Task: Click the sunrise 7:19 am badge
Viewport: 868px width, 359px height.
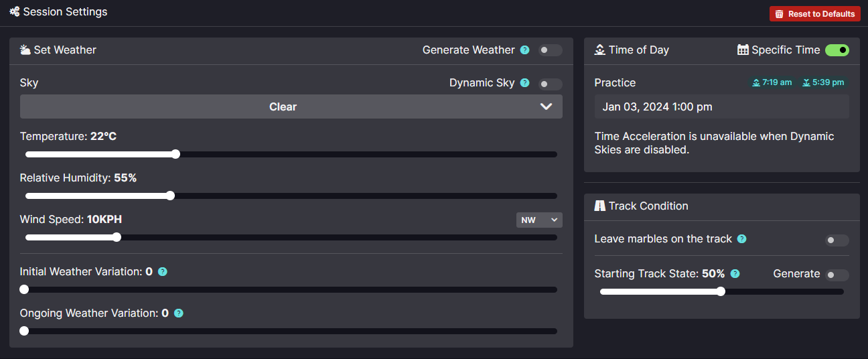Action: pyautogui.click(x=772, y=82)
